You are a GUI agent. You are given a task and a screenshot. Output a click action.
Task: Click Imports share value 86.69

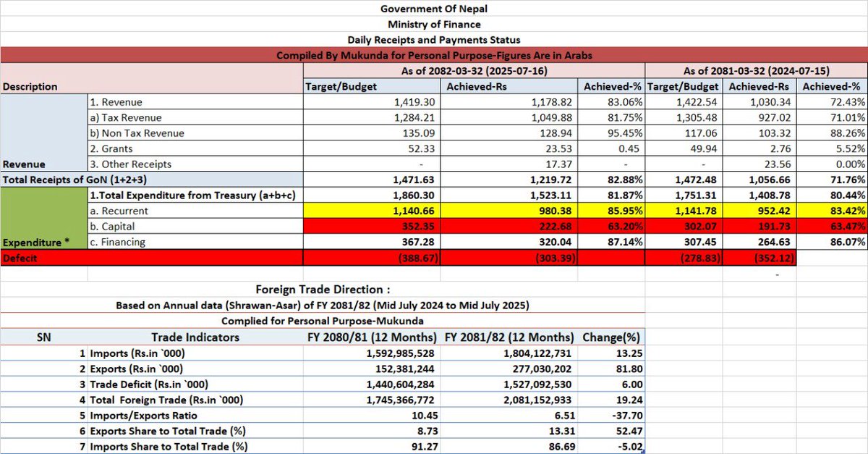coord(561,447)
